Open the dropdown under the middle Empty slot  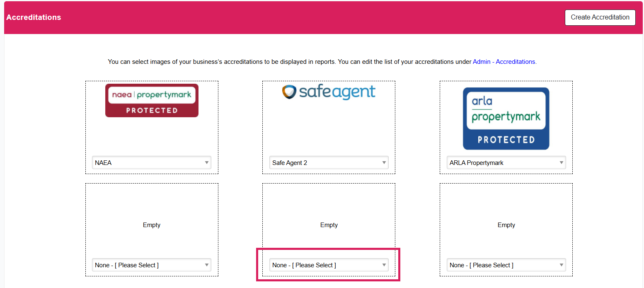coord(329,265)
